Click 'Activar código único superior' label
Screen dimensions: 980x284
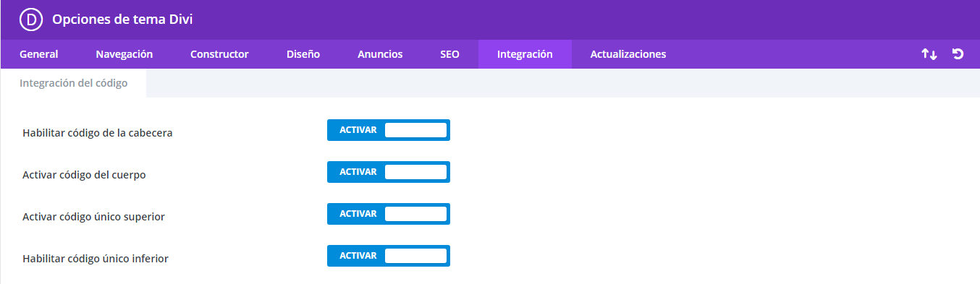tap(93, 217)
